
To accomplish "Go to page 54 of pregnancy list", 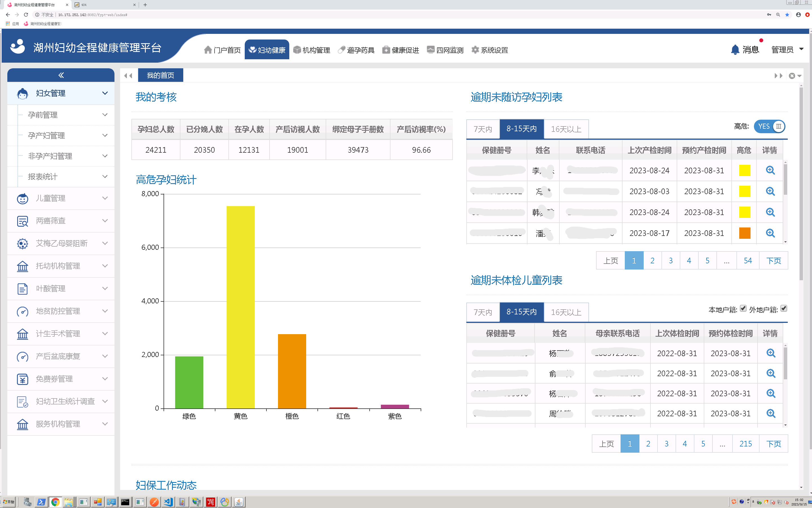I will tap(748, 261).
